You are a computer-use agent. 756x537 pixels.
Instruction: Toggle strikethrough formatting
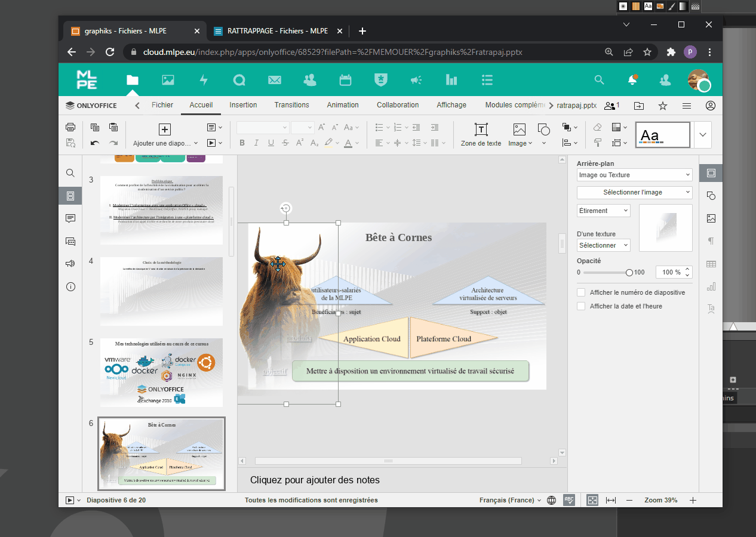[x=285, y=143]
